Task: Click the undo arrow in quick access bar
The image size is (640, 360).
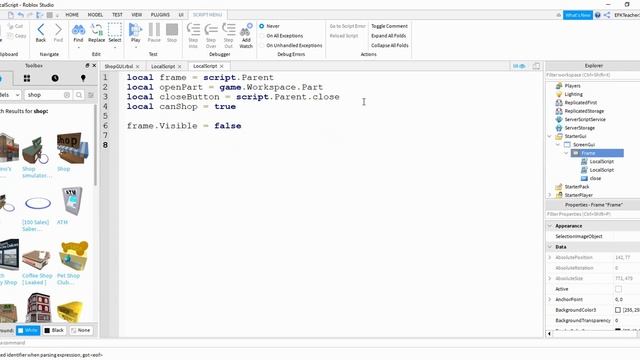Action: point(20,15)
